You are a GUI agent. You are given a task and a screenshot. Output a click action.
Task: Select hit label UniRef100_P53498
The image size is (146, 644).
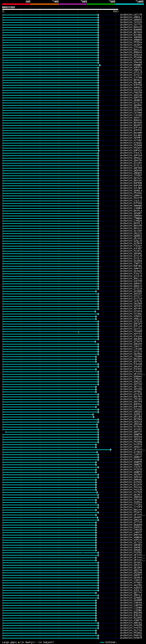[131, 442]
